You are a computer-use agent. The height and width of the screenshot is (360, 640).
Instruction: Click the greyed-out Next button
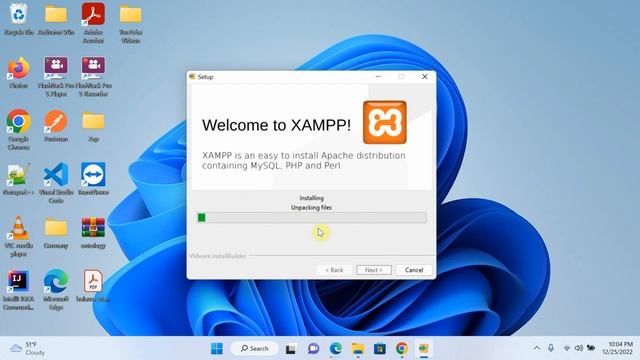[374, 270]
